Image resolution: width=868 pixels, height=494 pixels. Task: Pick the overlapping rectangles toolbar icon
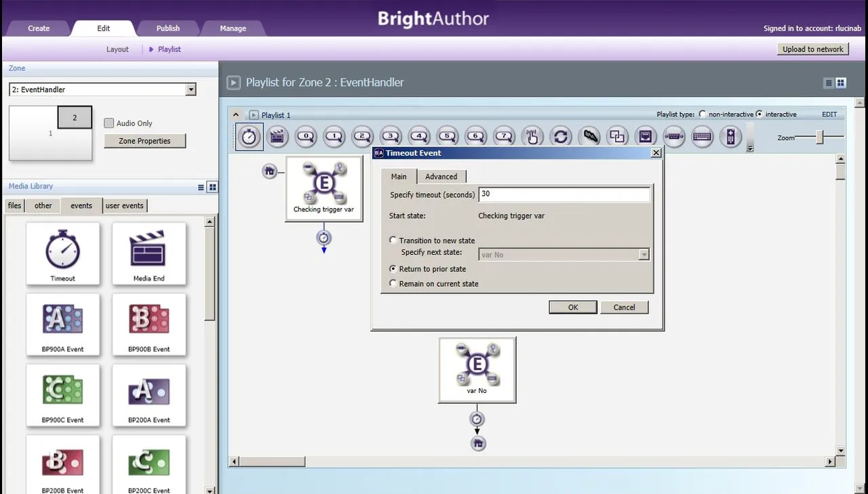(617, 136)
